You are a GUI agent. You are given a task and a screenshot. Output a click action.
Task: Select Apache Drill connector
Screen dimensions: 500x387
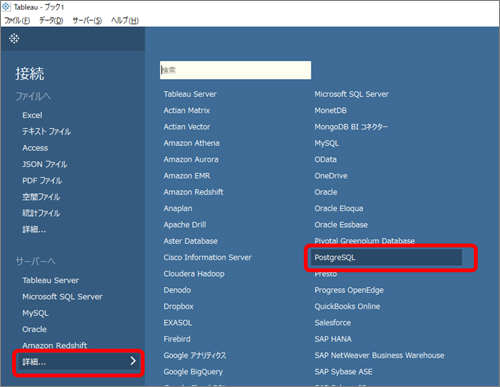click(x=185, y=225)
